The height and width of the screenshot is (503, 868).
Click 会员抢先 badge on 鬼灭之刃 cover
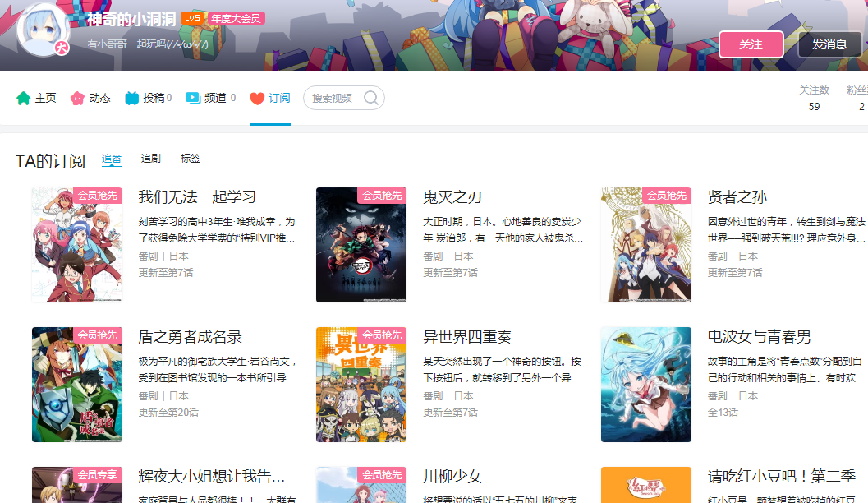[x=382, y=196]
